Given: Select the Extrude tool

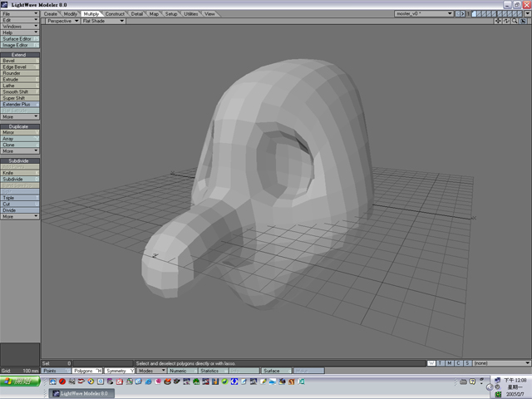Looking at the screenshot, I should pos(20,80).
